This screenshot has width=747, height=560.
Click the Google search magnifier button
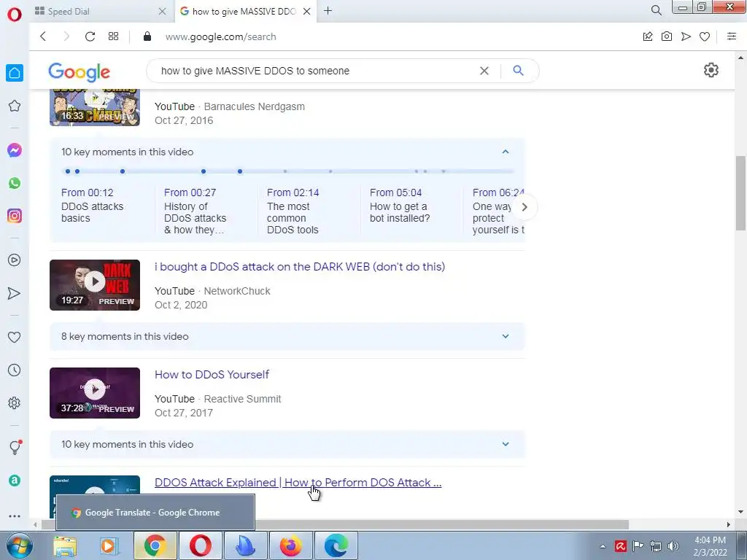pyautogui.click(x=519, y=71)
